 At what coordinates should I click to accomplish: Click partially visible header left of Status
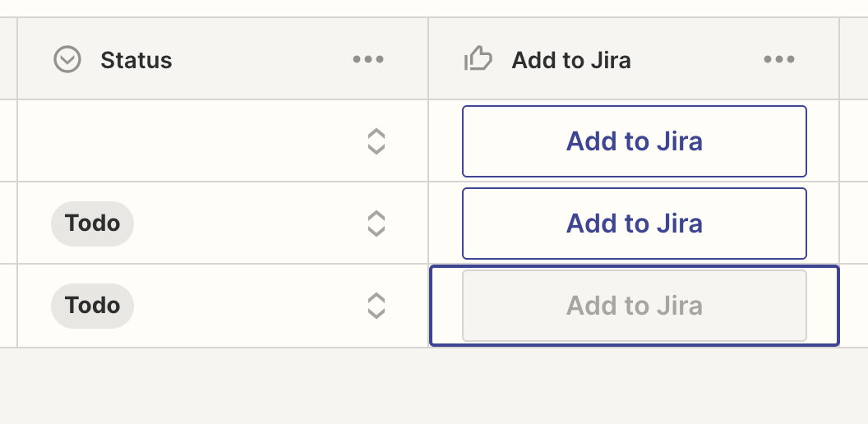[7, 59]
